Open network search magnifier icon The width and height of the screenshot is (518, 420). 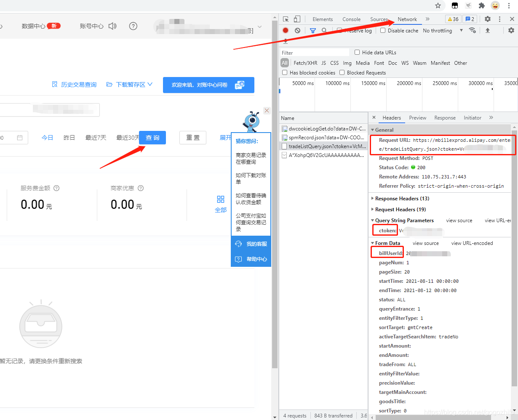tap(324, 30)
